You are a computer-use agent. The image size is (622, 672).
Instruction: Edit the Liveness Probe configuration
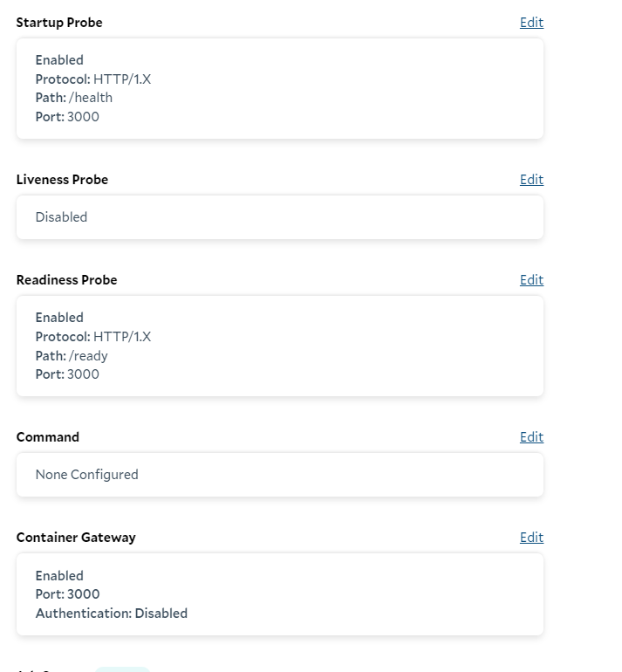531,179
